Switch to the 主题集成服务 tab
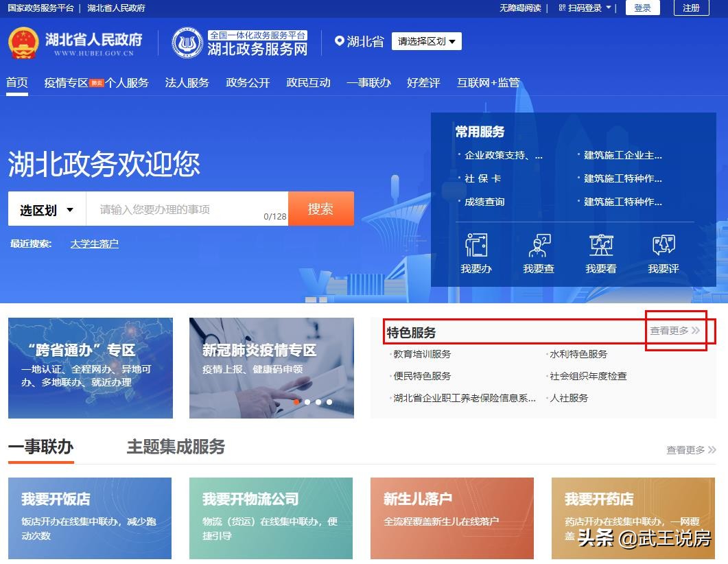Image resolution: width=728 pixels, height=564 pixels. point(175,447)
